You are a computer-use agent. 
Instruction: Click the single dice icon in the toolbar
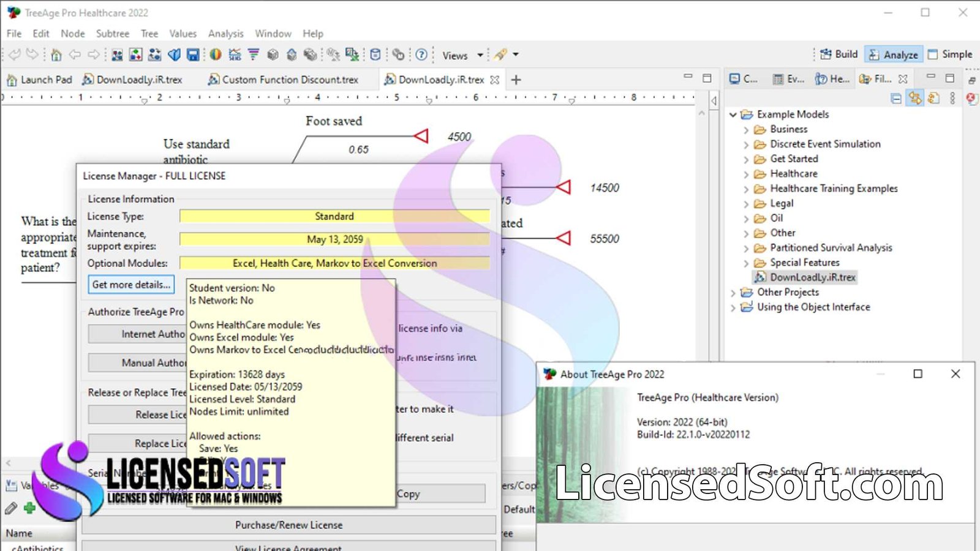[x=273, y=55]
